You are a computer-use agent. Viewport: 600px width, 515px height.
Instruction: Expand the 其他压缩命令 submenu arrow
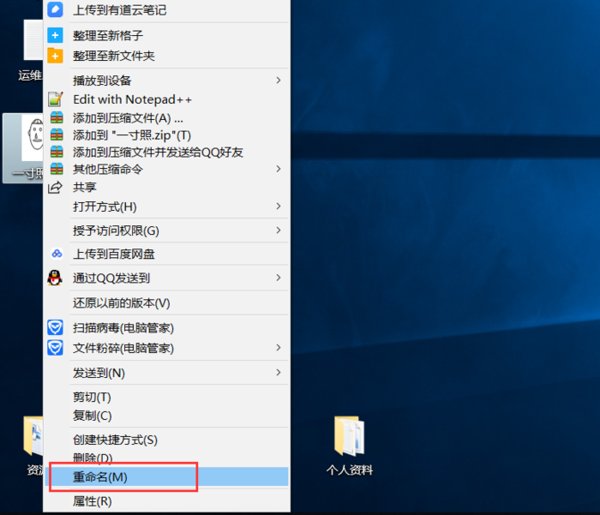279,169
